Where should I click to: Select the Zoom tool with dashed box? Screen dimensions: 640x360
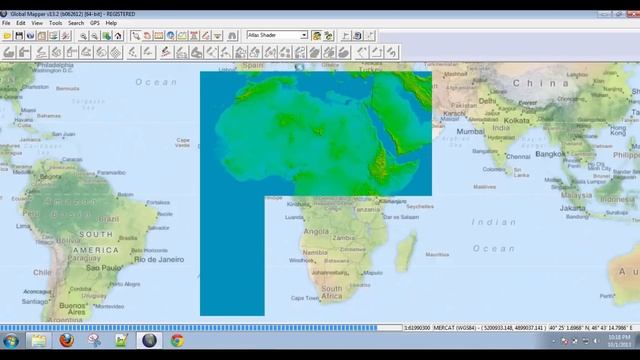pos(136,36)
